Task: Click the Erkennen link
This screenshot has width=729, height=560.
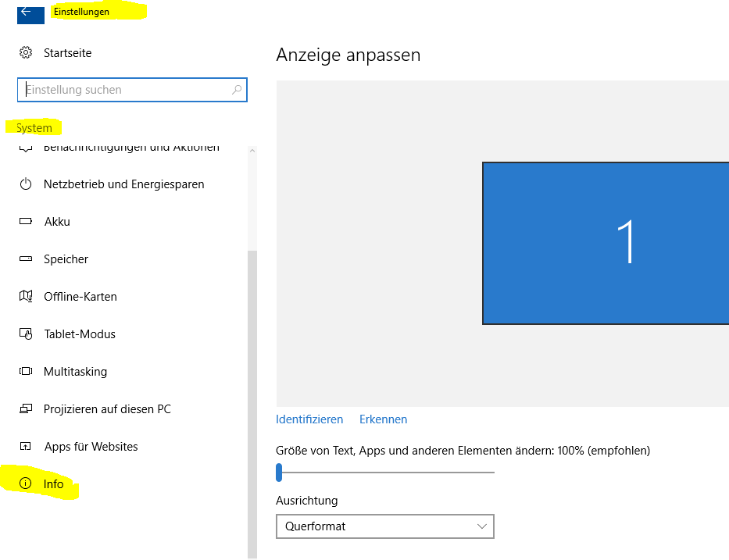Action: [383, 419]
